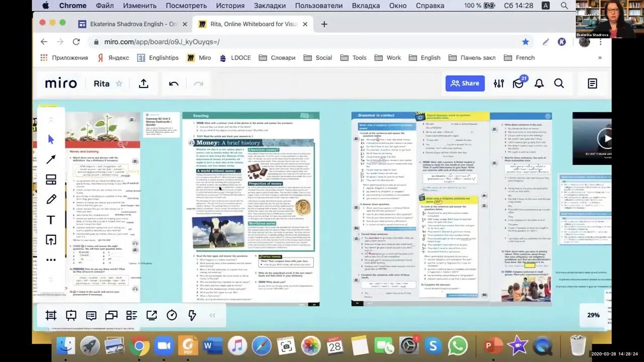Click the miro logo
The height and width of the screenshot is (362, 644).
click(x=61, y=83)
